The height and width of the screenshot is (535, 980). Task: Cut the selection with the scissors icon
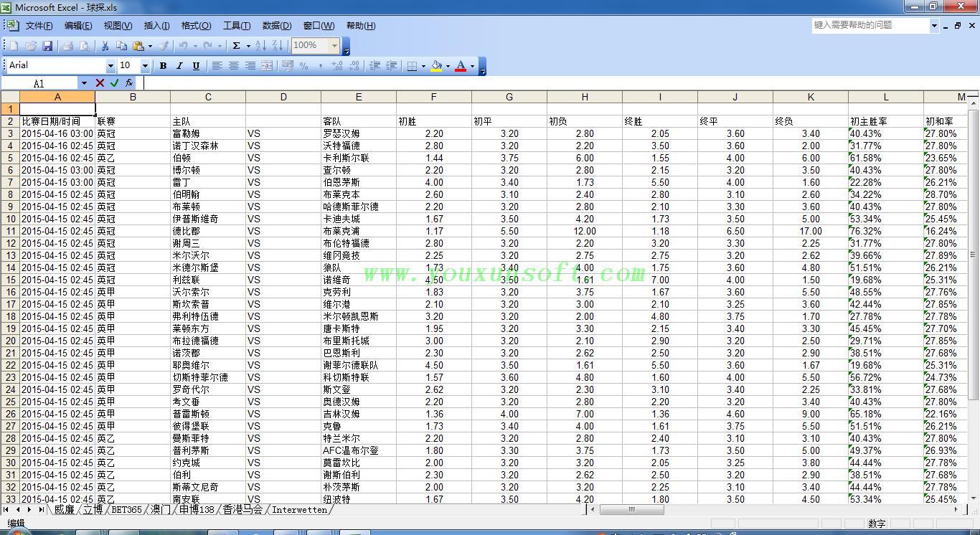coord(105,46)
